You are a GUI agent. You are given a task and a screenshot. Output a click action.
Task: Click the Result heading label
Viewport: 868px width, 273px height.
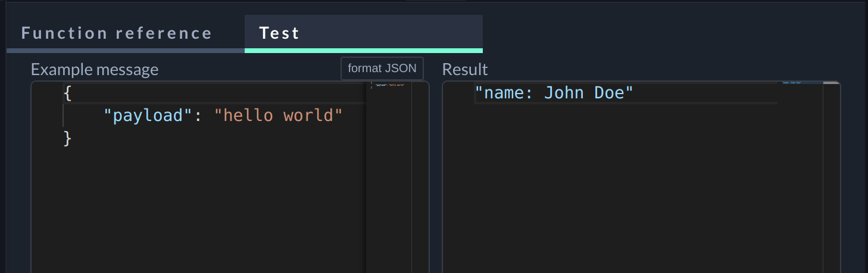(x=465, y=70)
